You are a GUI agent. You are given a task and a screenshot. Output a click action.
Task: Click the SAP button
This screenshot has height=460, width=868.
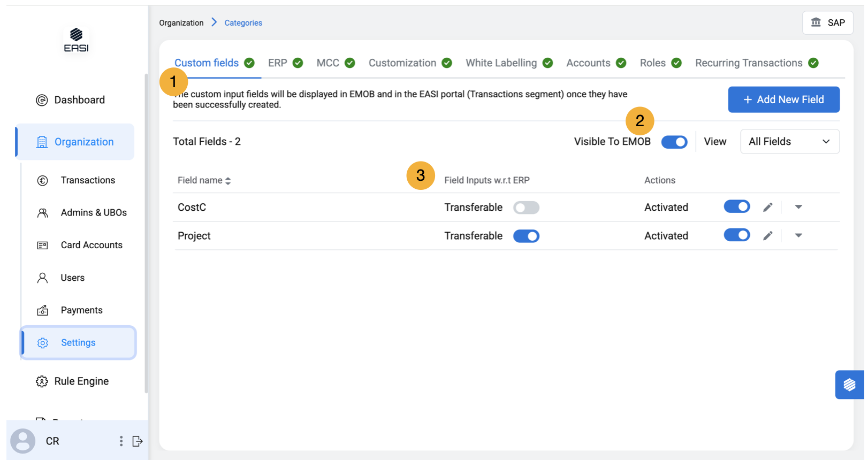coord(827,22)
